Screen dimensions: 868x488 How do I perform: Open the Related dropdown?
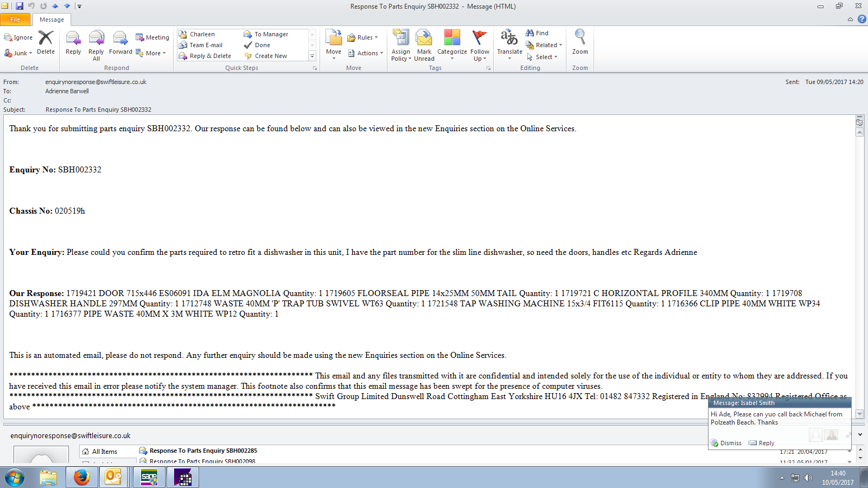pos(544,45)
